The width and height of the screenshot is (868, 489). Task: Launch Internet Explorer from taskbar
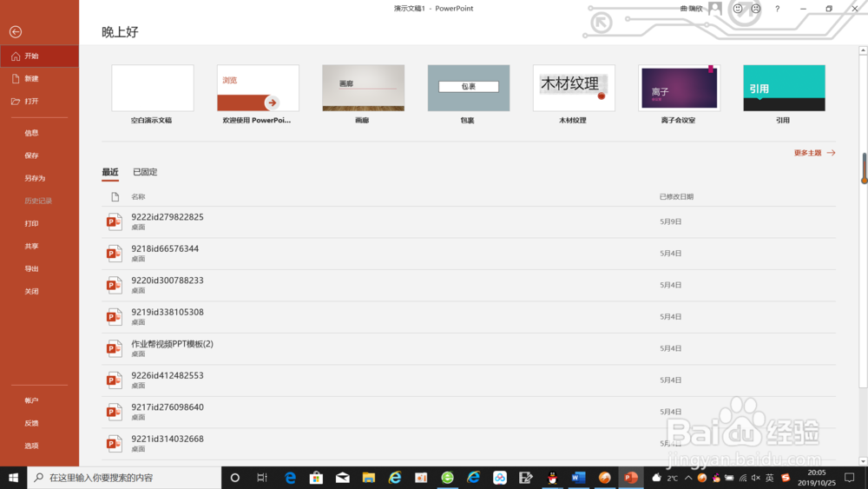pyautogui.click(x=395, y=478)
